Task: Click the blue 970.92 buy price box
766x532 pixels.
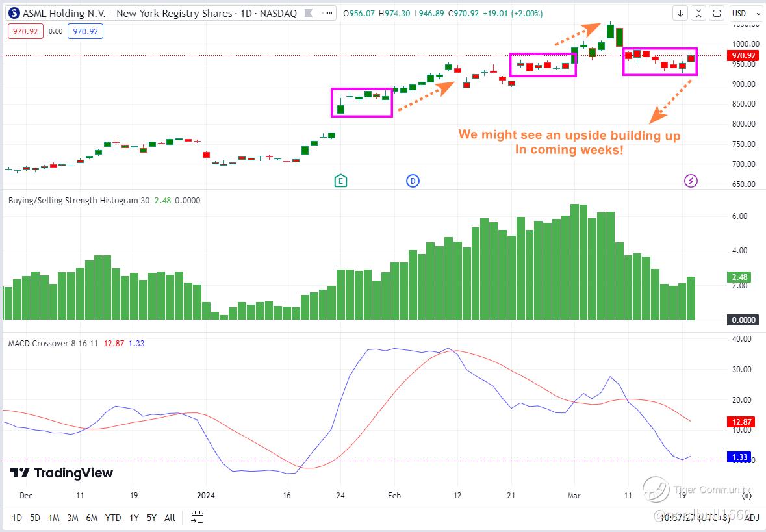Action: (86, 31)
